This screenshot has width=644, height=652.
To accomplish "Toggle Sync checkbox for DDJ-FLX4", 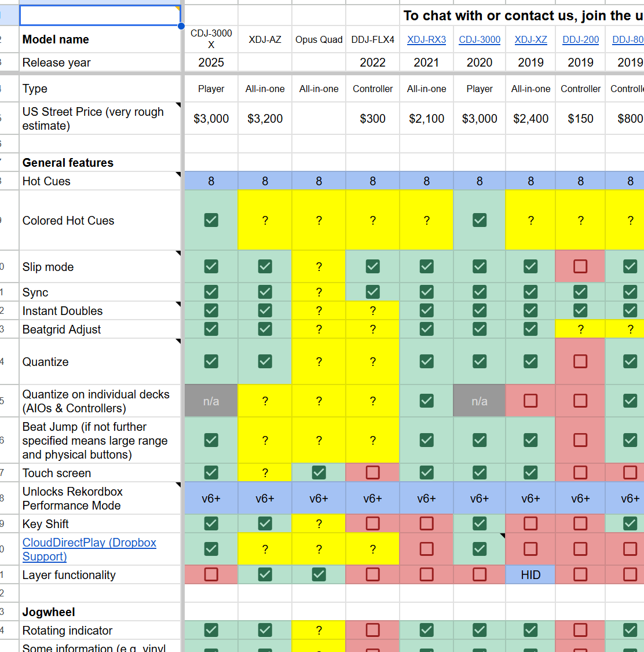I will click(x=372, y=292).
